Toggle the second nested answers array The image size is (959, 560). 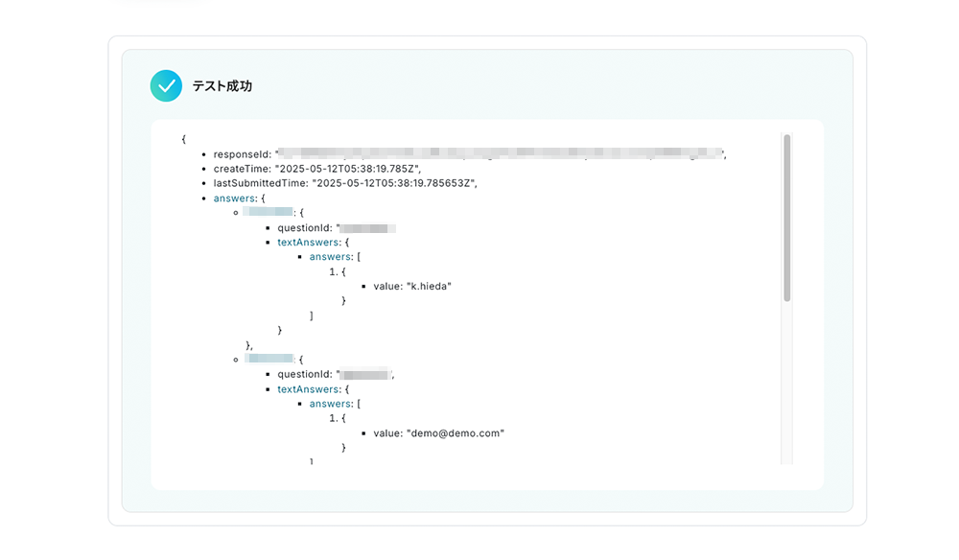[x=330, y=404]
